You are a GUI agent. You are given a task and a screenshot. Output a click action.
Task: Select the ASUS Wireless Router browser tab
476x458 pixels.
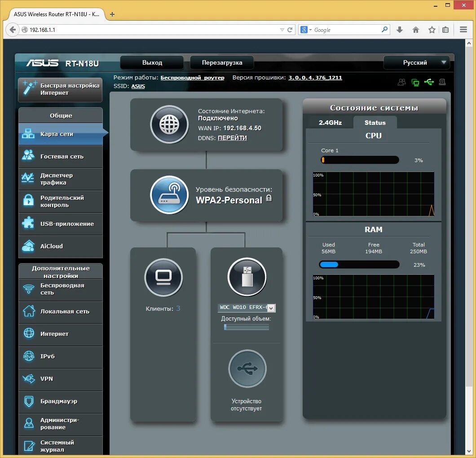coord(57,14)
